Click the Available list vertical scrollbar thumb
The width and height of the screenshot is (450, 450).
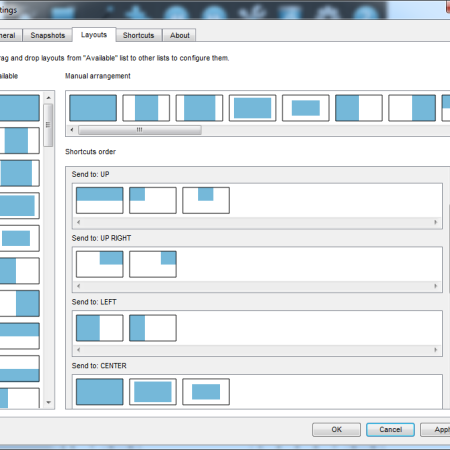click(48, 125)
